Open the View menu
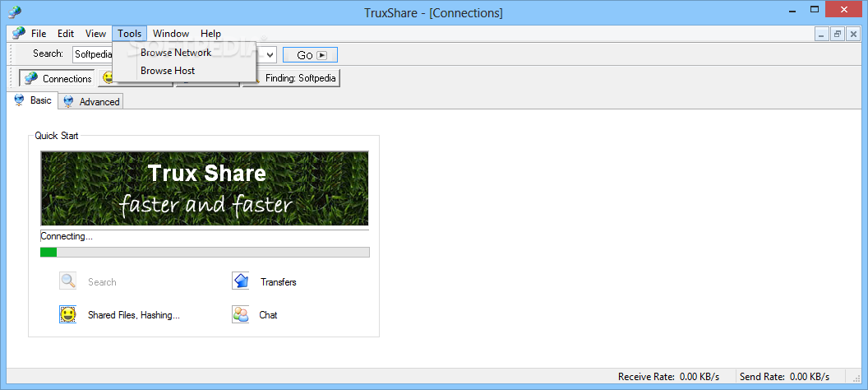 (95, 34)
